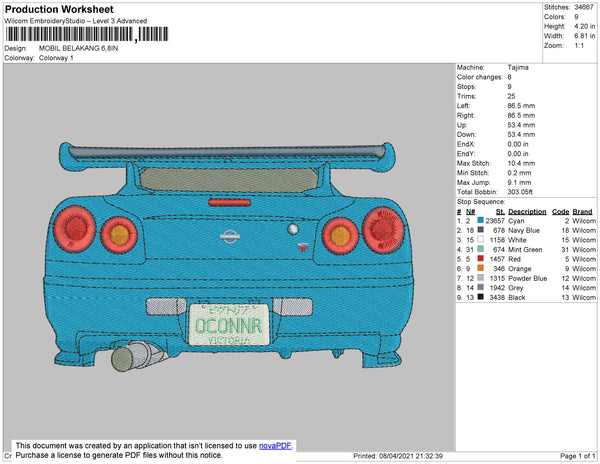
Task: Click the Grey thread color swatch
Action: click(x=480, y=287)
